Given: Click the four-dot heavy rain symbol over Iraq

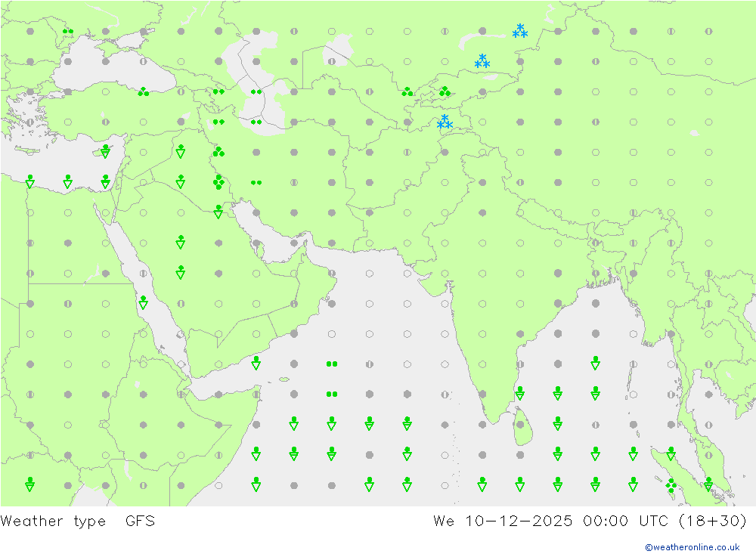Looking at the screenshot, I should click(218, 181).
